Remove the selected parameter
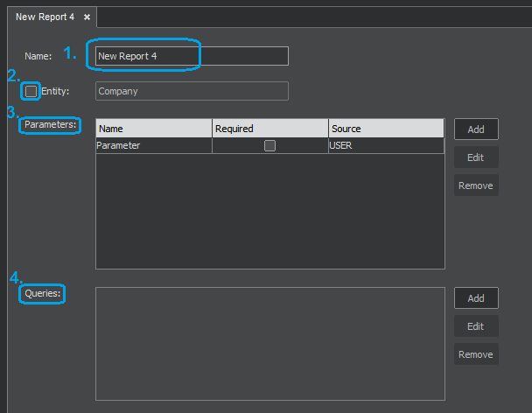This screenshot has width=532, height=413. [x=476, y=185]
